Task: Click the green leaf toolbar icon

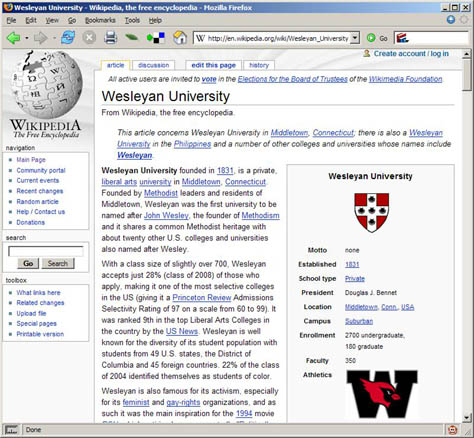Action: tap(132, 37)
